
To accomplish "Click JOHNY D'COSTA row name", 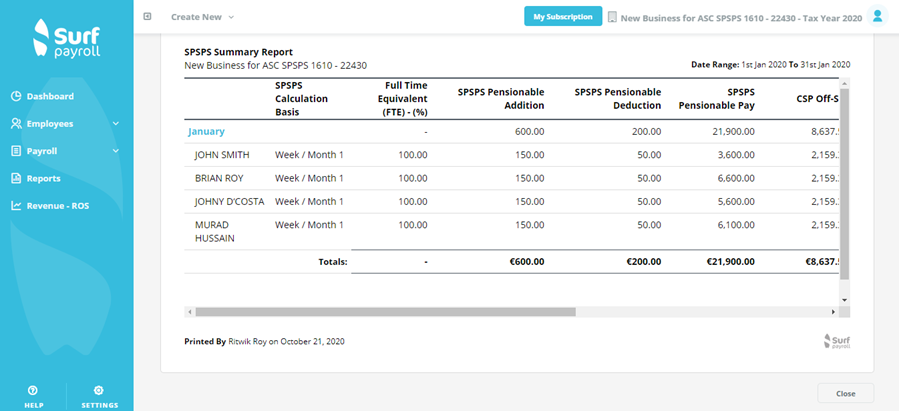I will pos(230,201).
